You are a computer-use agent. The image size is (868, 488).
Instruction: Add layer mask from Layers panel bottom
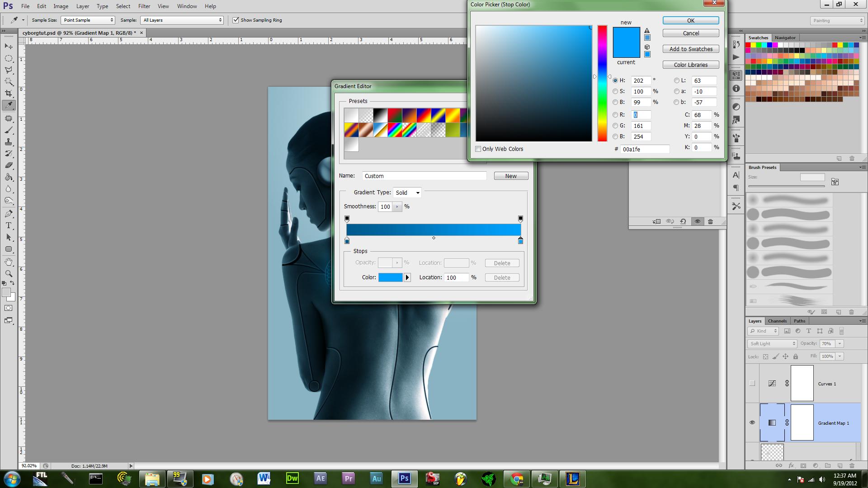803,465
